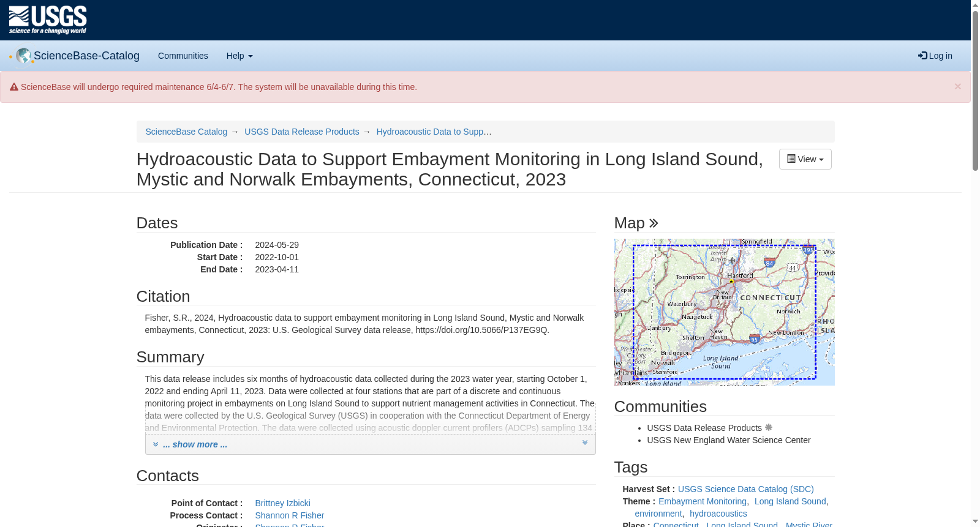Open the Help dropdown menu

[x=239, y=56]
